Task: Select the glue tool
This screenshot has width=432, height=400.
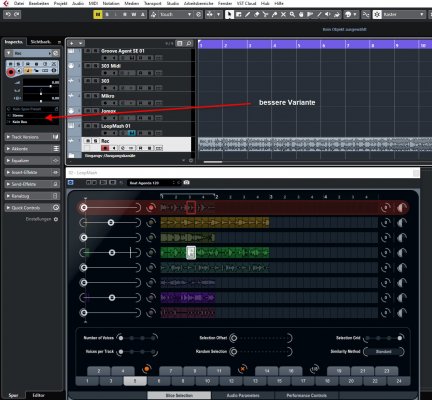Action: (274, 14)
